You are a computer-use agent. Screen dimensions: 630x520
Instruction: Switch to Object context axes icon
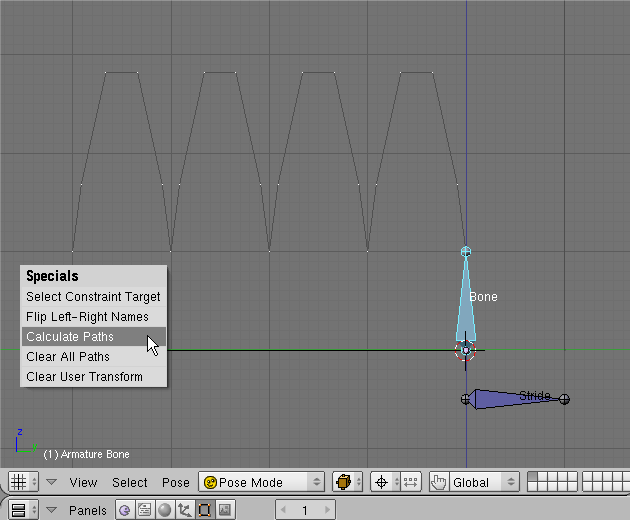point(185,510)
